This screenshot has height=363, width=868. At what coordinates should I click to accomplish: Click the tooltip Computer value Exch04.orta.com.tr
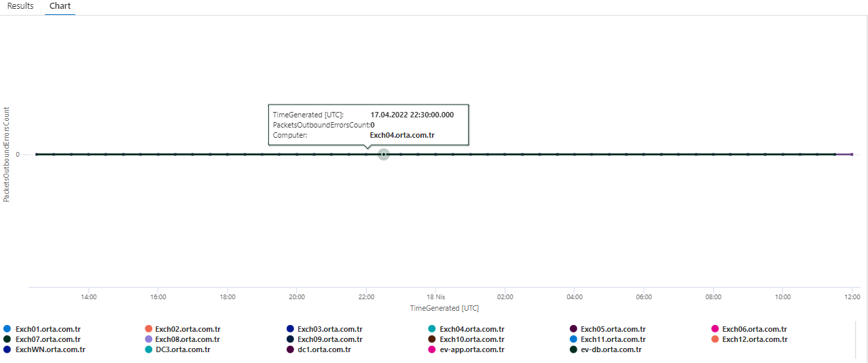tap(402, 135)
